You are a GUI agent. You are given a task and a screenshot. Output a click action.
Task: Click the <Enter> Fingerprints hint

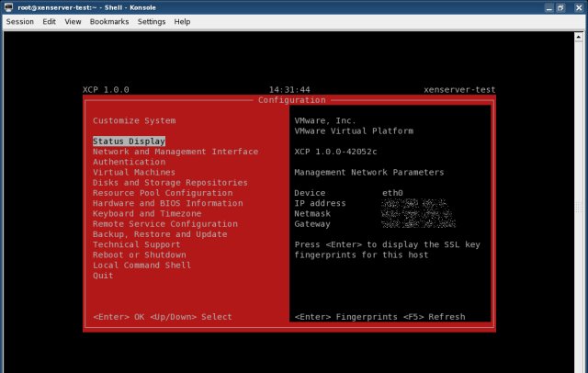[x=345, y=317]
